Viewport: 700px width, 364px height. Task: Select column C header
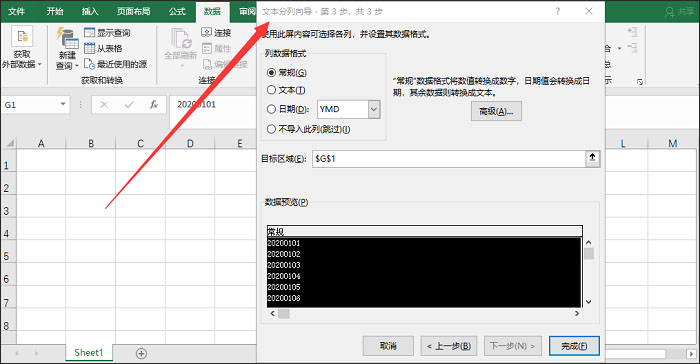pos(140,143)
